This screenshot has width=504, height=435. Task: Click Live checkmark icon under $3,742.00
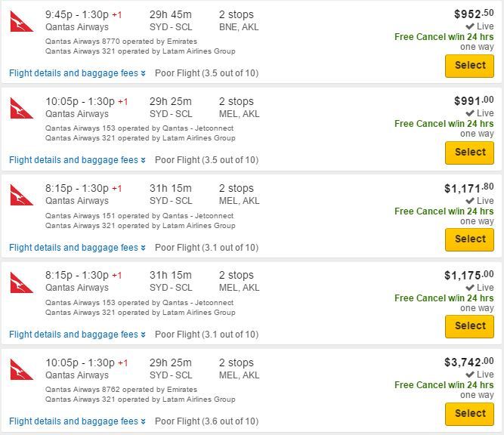pyautogui.click(x=469, y=375)
